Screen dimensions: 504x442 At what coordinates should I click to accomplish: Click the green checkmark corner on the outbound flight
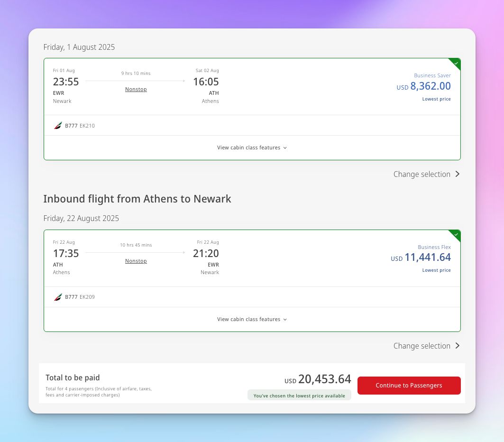coord(455,64)
